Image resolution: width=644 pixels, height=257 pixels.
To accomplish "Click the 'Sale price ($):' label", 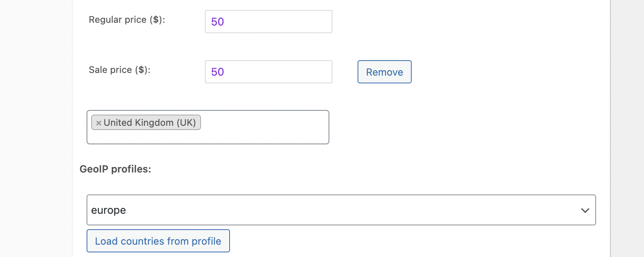I will coord(119,70).
